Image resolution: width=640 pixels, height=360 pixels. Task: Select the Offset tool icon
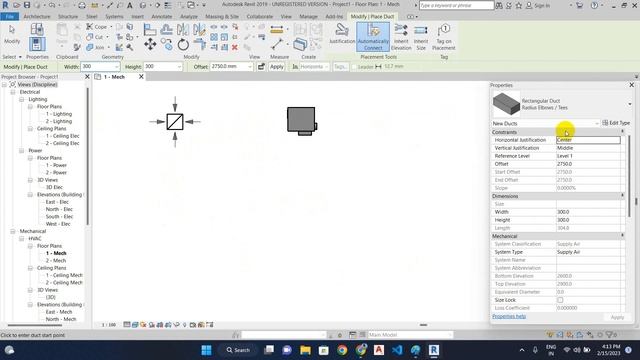click(166, 29)
